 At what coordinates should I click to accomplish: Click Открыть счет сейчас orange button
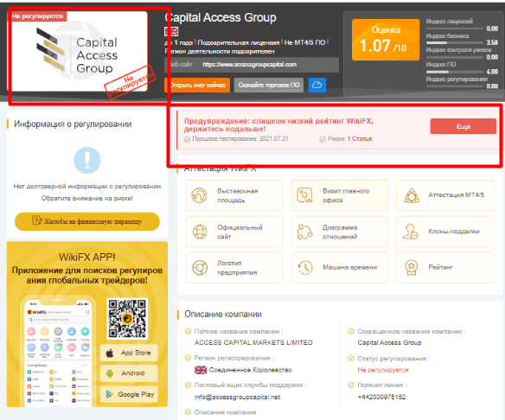point(197,85)
